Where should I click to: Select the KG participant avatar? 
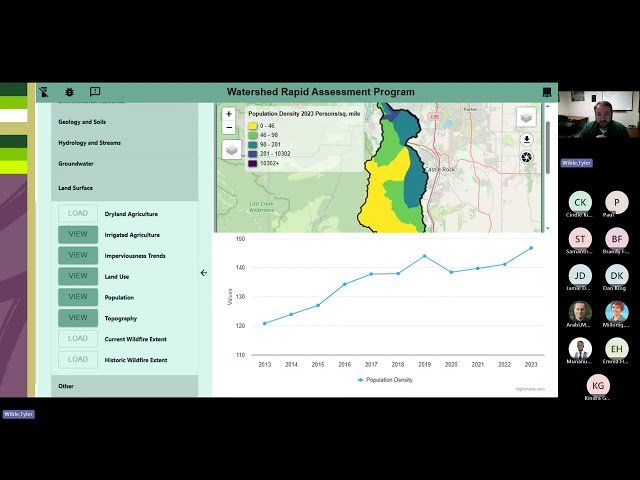[598, 385]
